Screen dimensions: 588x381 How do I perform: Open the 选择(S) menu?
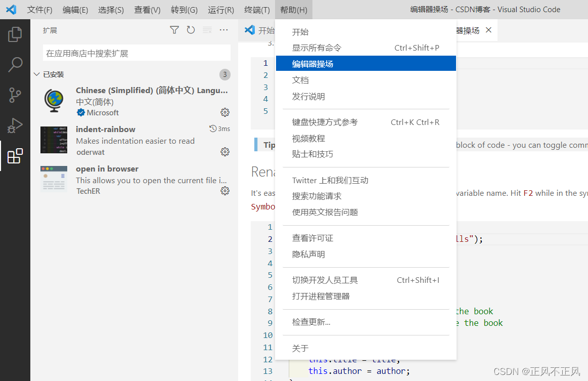click(111, 10)
